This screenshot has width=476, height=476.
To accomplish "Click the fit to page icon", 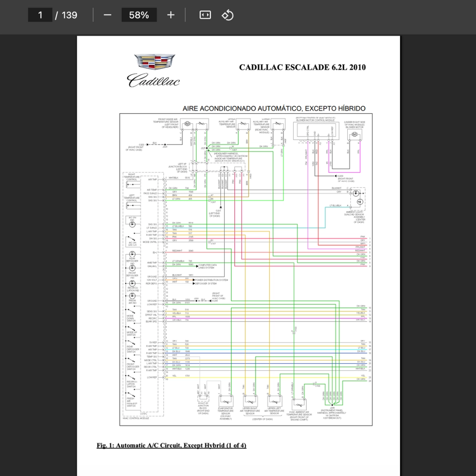I will (205, 15).
